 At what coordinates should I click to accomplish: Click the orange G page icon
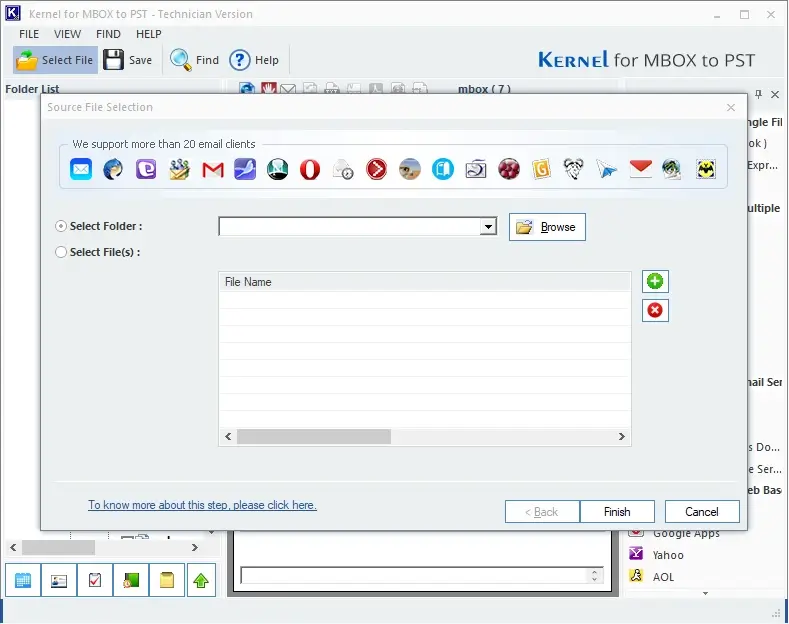tap(541, 169)
